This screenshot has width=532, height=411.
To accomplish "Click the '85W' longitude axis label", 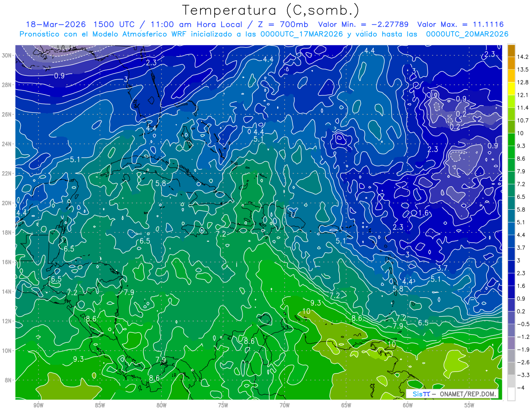I will pyautogui.click(x=100, y=405).
